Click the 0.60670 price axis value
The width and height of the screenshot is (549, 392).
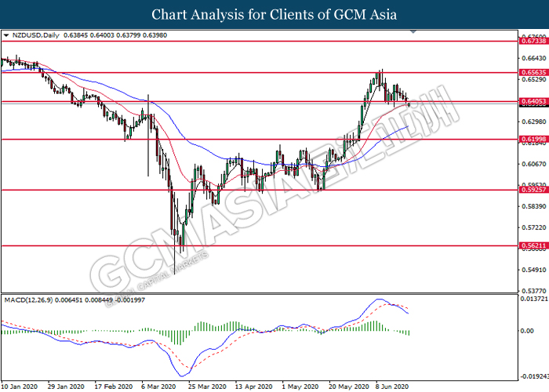pyautogui.click(x=534, y=164)
